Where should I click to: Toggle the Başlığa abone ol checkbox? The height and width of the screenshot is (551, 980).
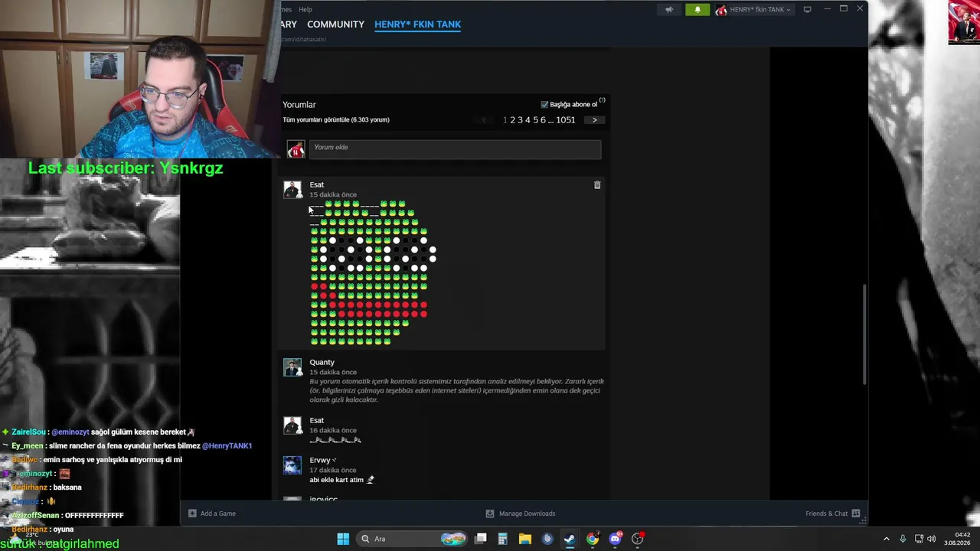tap(544, 104)
